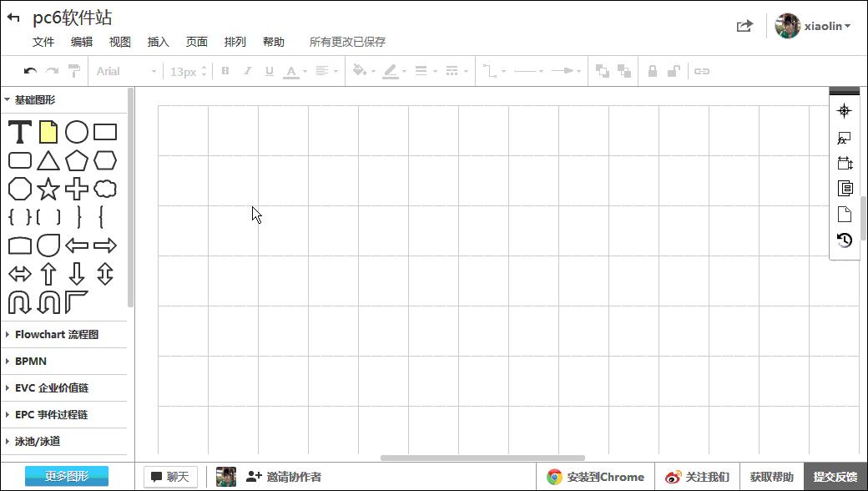Click the 安装到Chrome link
The width and height of the screenshot is (868, 491).
[595, 477]
